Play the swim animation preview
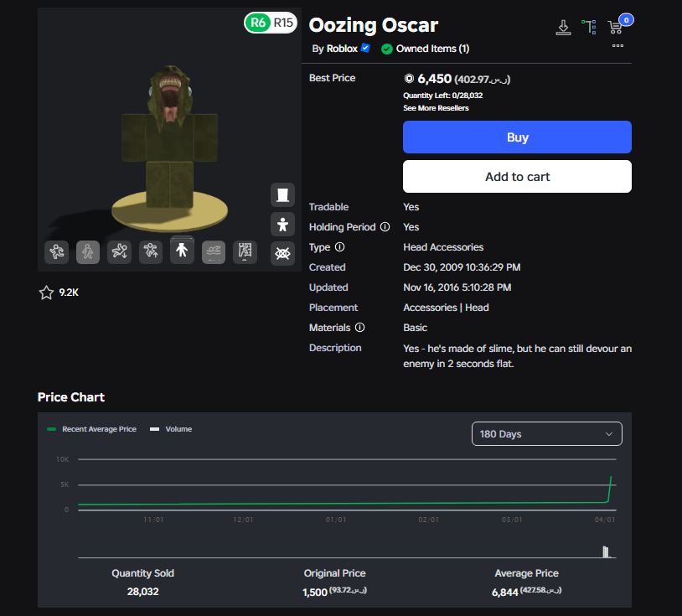Viewport: 682px width, 616px height. (214, 252)
